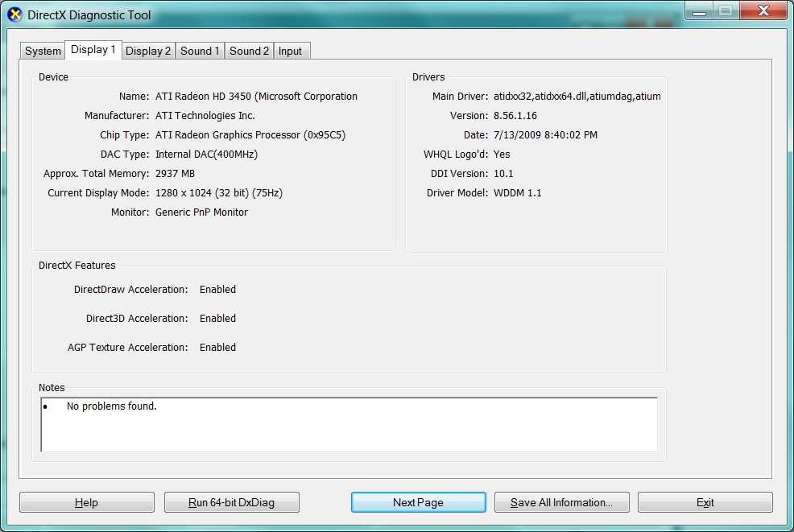Viewport: 794px width, 532px height.
Task: Click the Exit button
Action: [x=705, y=502]
